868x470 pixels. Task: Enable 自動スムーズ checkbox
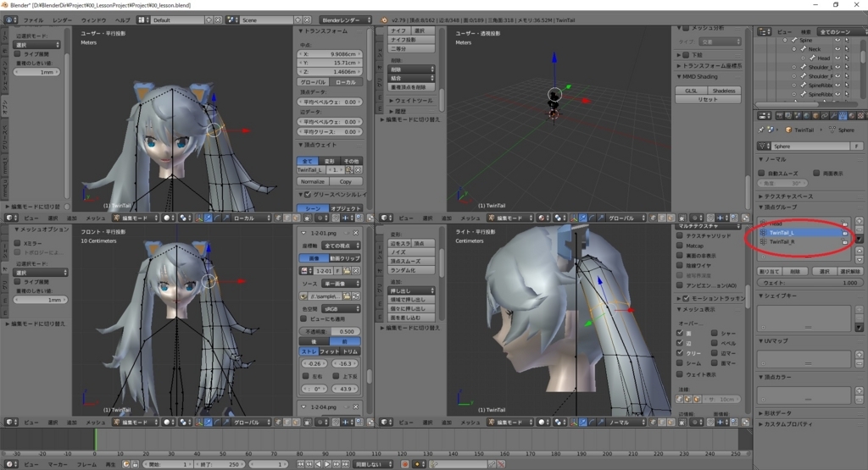(x=762, y=173)
